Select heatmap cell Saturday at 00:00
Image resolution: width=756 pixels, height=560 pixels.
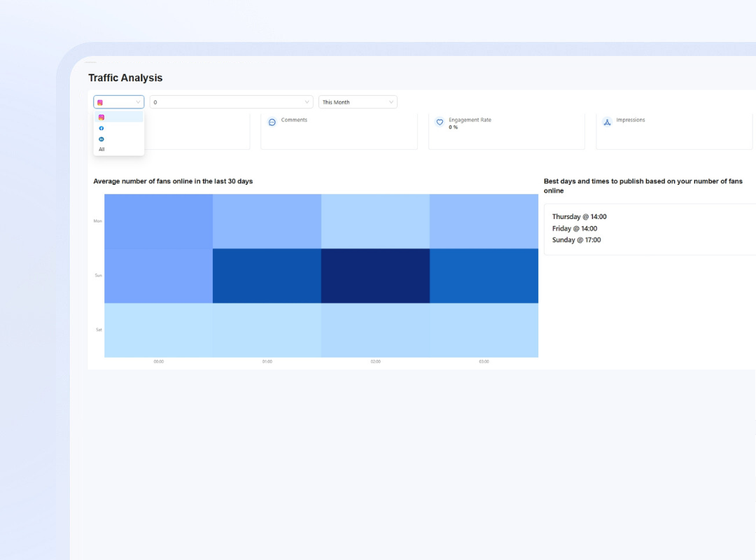159,330
